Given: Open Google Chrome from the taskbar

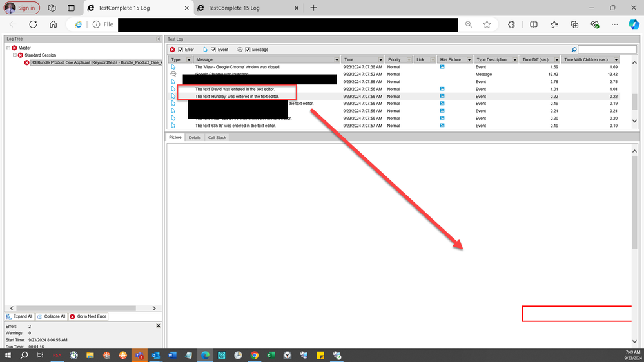Looking at the screenshot, I should 255,355.
